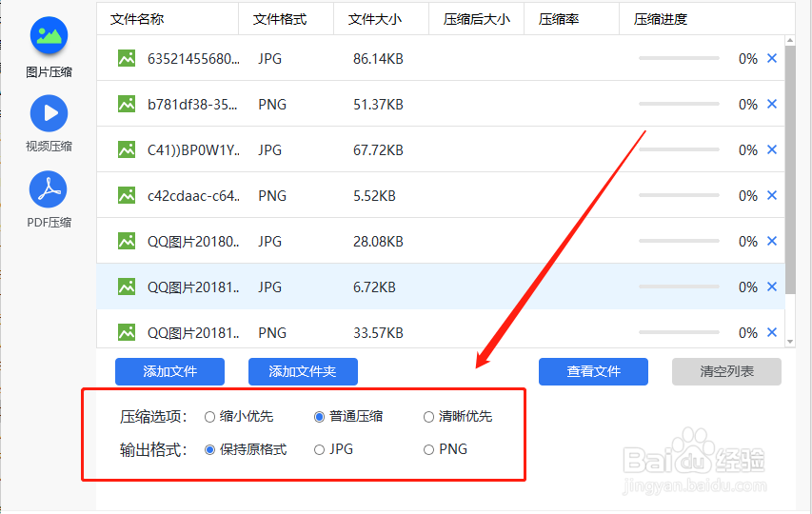The width and height of the screenshot is (812, 514).
Task: Click the 添加文件 button
Action: coord(169,371)
